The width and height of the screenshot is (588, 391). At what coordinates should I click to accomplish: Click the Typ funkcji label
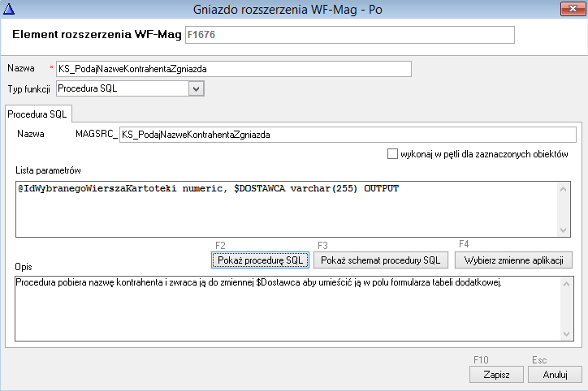pyautogui.click(x=29, y=89)
